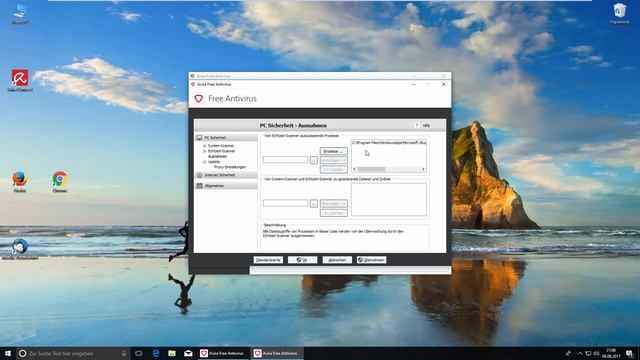Open the network status tray icon
This screenshot has width=640, height=360.
588,353
